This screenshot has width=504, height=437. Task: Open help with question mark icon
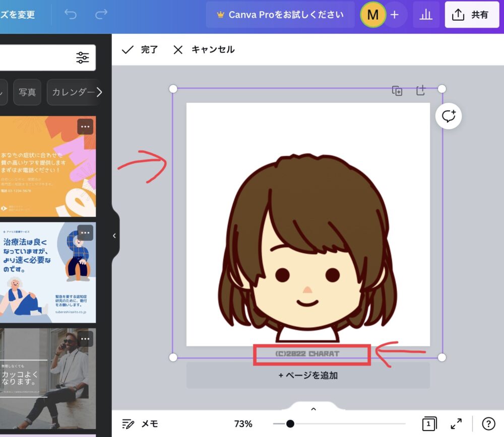coord(488,424)
